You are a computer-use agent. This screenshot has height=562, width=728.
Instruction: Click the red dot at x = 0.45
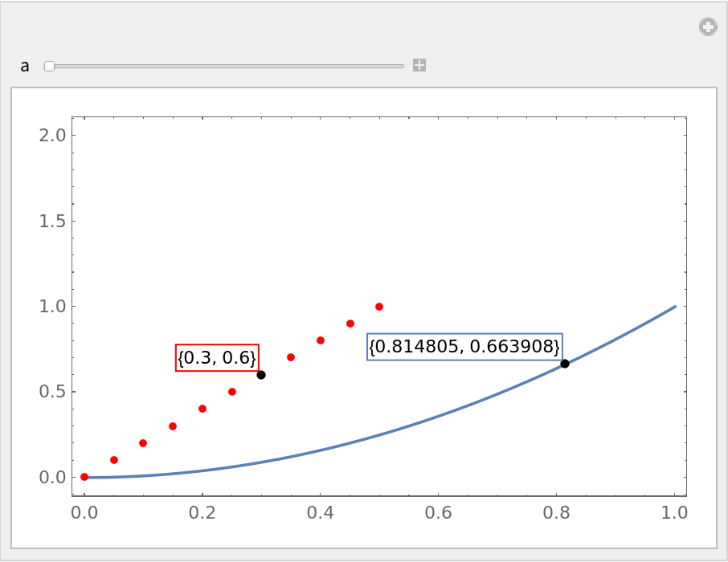[350, 324]
